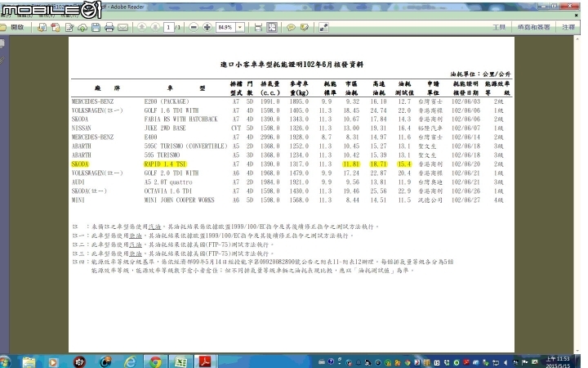The image size is (588, 368).
Task: Click the 開啟 text button
Action: [x=18, y=27]
